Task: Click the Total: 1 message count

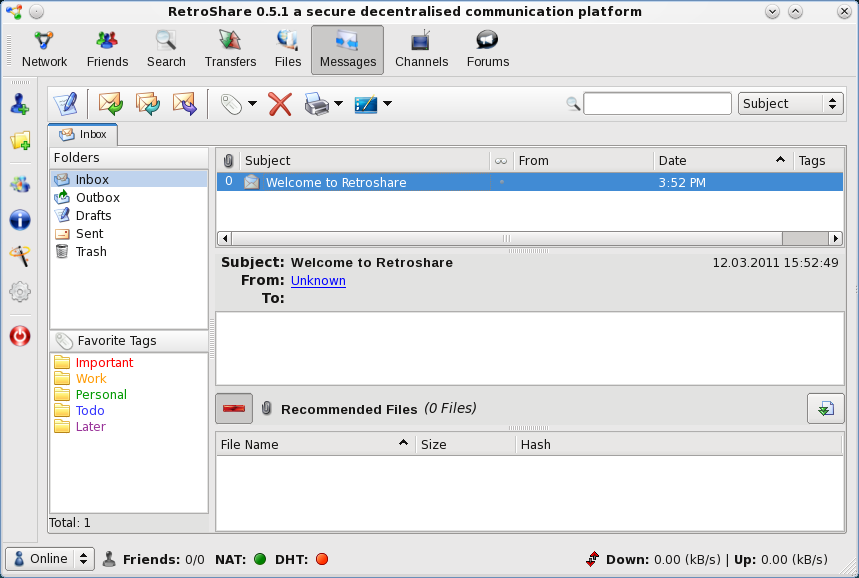Action: pyautogui.click(x=70, y=523)
